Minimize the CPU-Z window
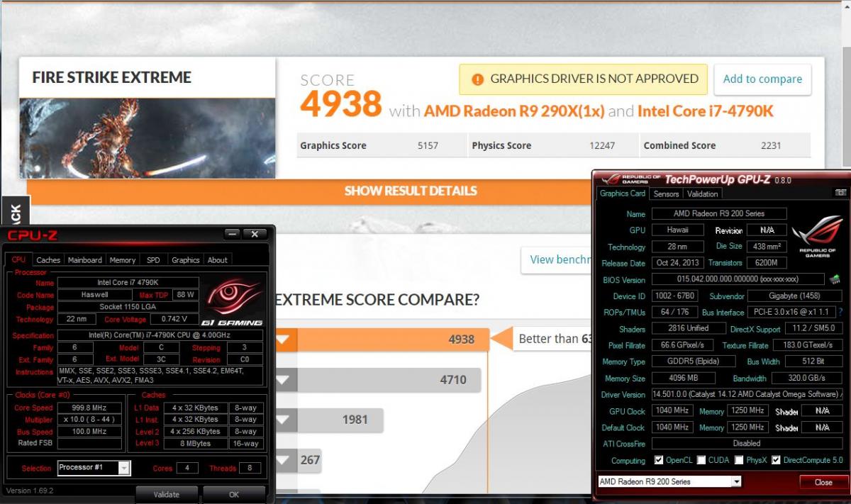The height and width of the screenshot is (504, 851). click(233, 234)
